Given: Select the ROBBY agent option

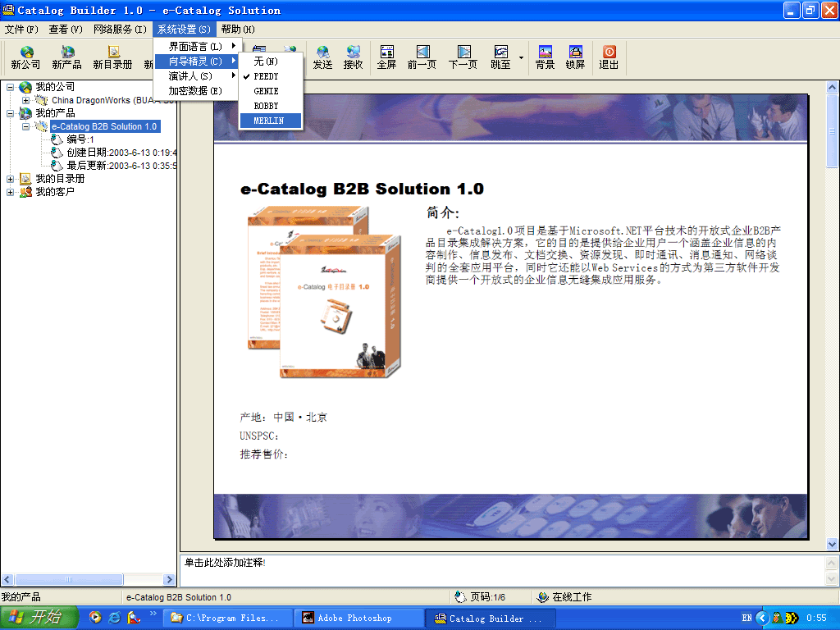Looking at the screenshot, I should point(271,106).
